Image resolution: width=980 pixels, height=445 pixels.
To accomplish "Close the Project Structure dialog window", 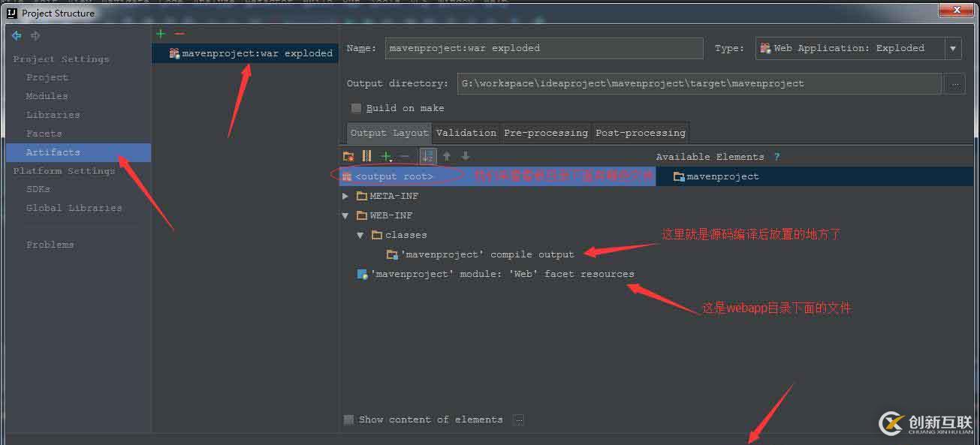I will (x=955, y=10).
